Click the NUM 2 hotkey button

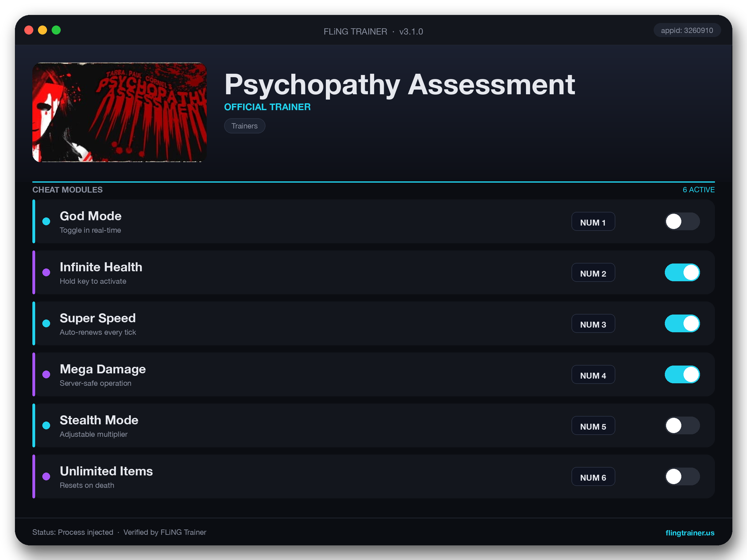click(x=593, y=273)
